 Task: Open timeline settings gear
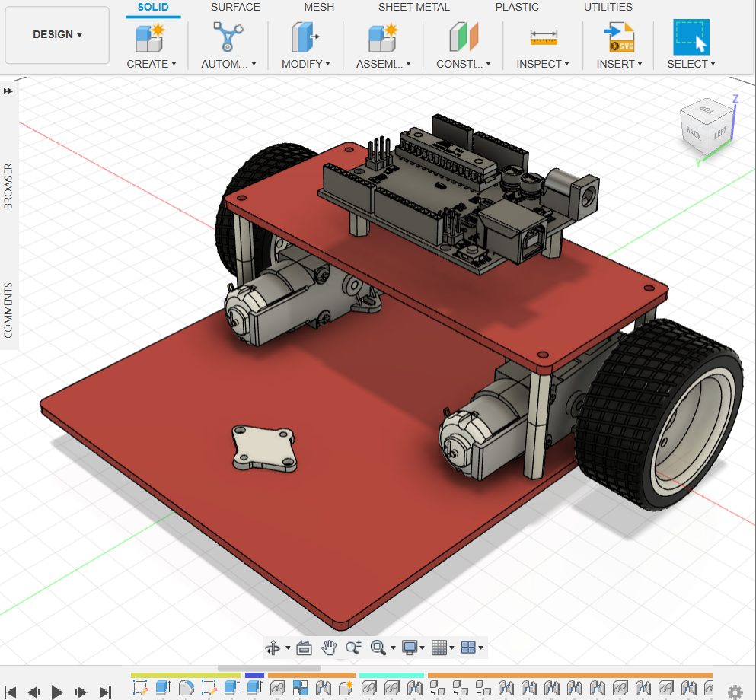point(735,692)
